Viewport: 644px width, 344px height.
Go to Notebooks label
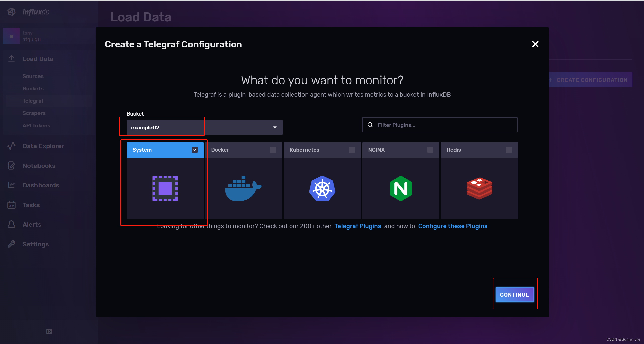click(39, 166)
